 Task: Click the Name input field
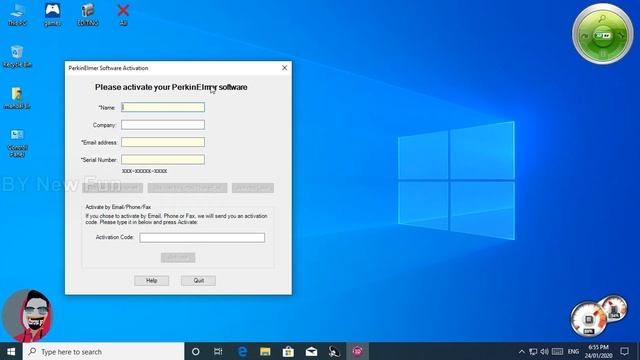[163, 107]
